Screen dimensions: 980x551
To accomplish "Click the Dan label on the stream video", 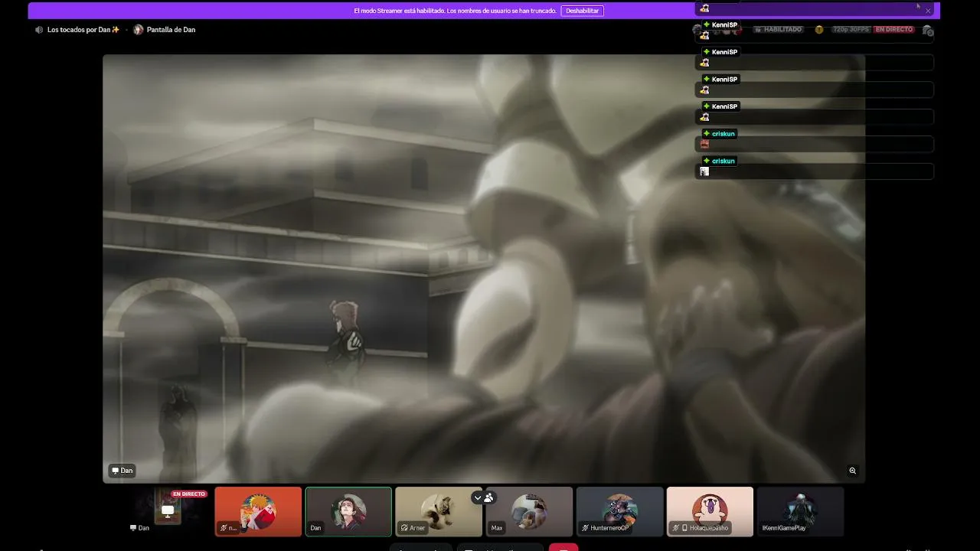I will click(x=122, y=471).
